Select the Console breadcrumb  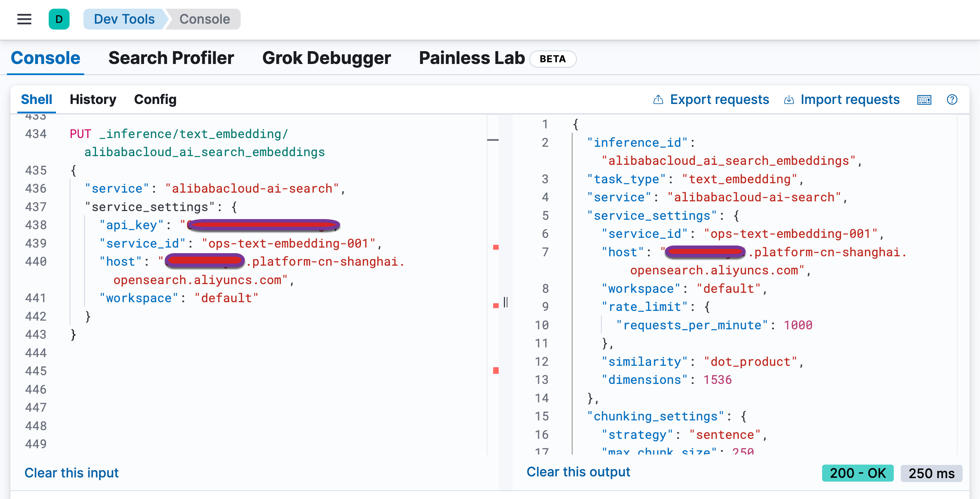click(205, 19)
